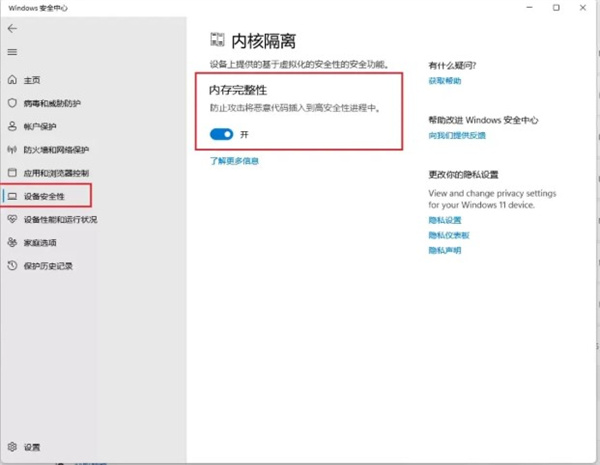Turn off the 内存完整性 toggle switch
This screenshot has width=600, height=465.
221,134
